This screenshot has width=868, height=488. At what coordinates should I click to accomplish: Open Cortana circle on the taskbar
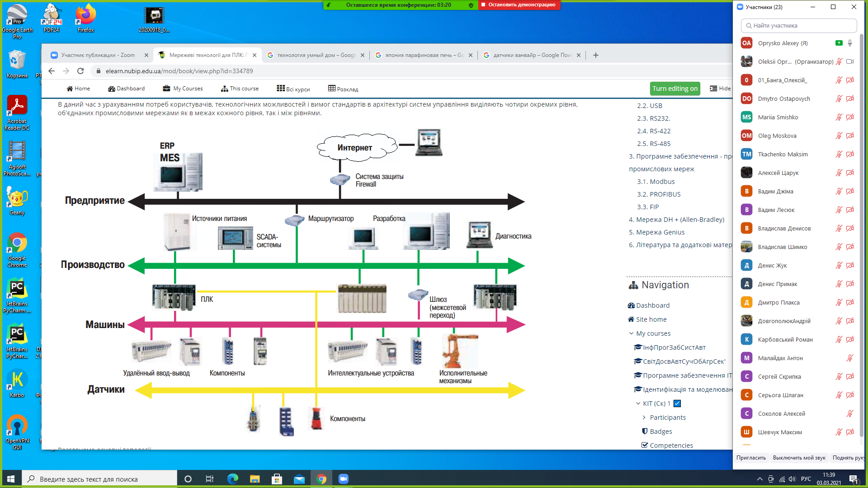pyautogui.click(x=188, y=479)
